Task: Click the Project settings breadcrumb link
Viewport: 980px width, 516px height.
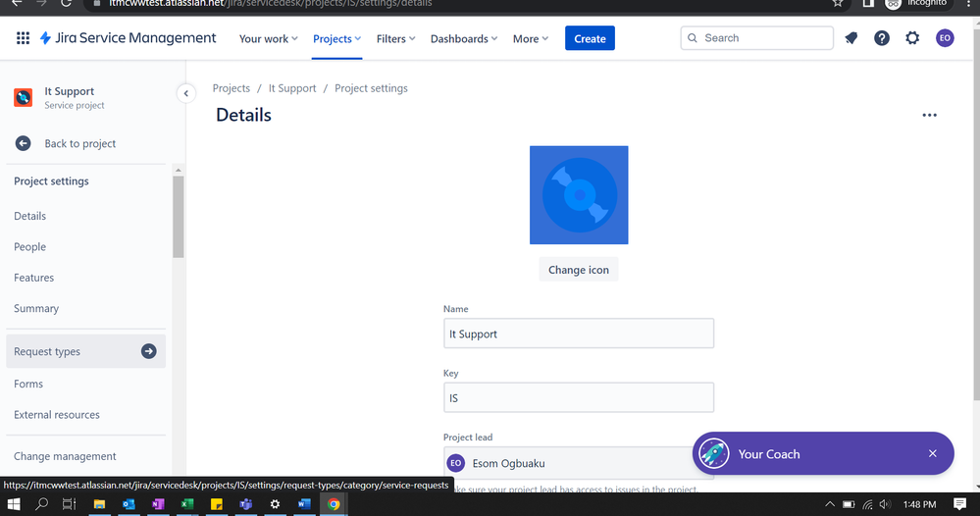Action: (371, 88)
